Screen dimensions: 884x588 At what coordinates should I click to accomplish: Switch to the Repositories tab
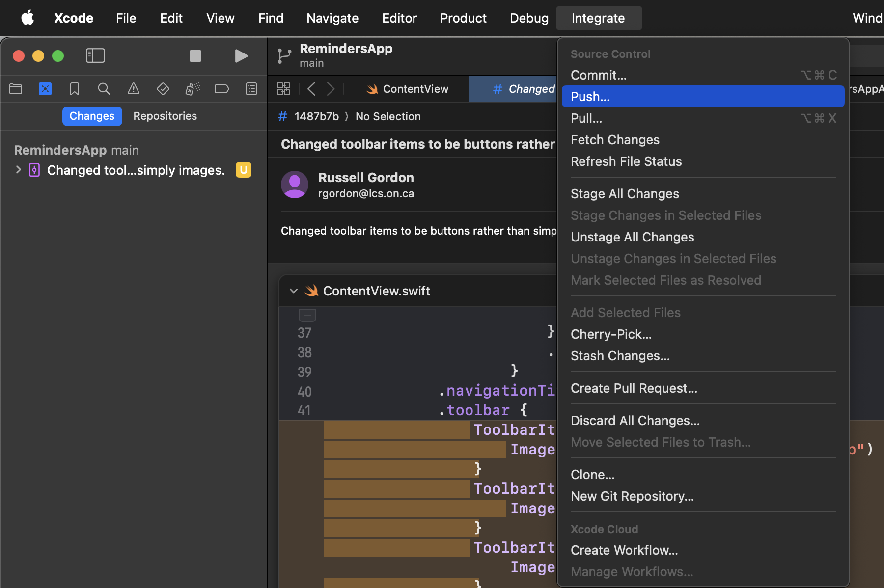pos(165,116)
